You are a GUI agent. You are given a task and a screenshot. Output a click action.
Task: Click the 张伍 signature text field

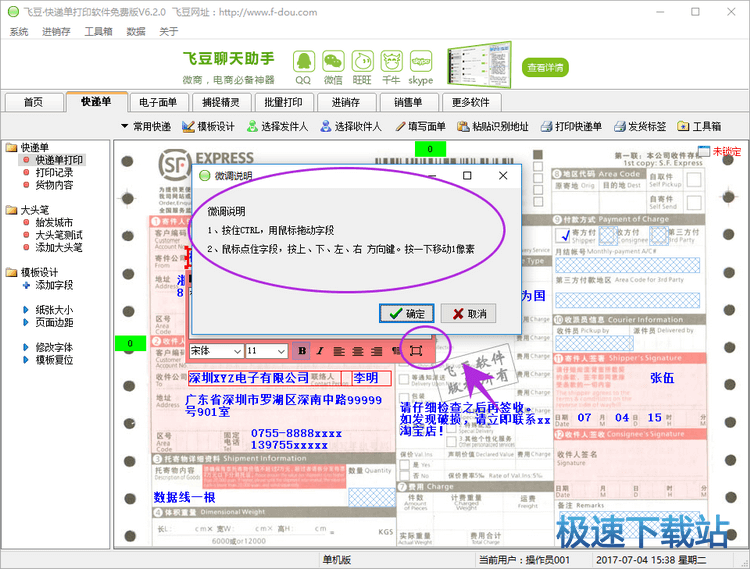click(x=662, y=378)
